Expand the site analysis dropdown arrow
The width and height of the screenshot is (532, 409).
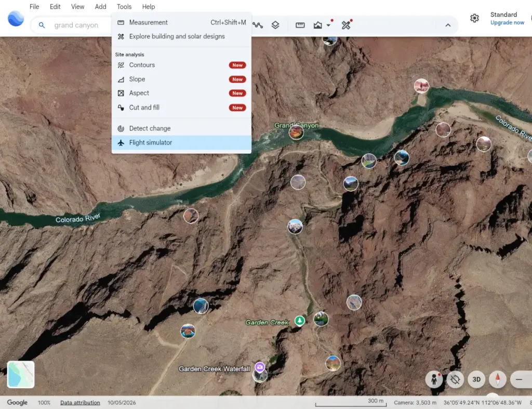pyautogui.click(x=328, y=25)
